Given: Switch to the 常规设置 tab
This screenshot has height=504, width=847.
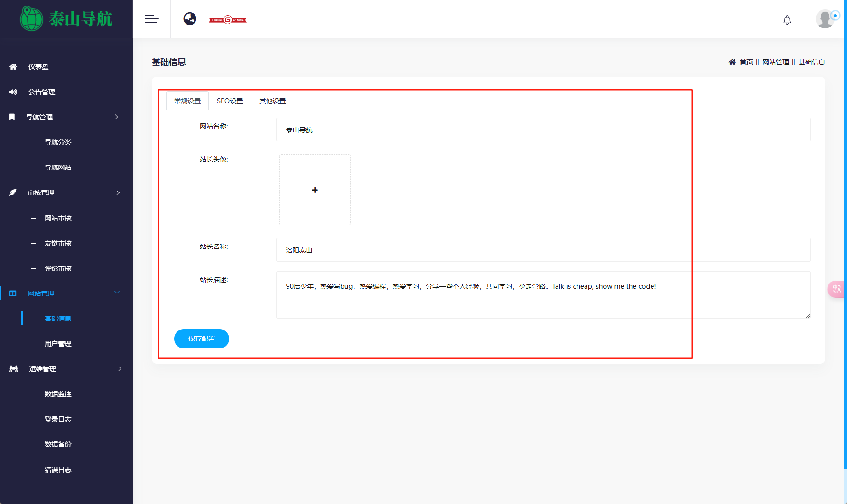Looking at the screenshot, I should [187, 101].
